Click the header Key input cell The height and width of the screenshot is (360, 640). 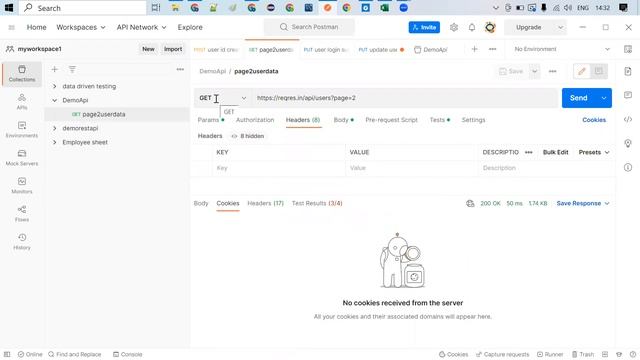tap(279, 168)
